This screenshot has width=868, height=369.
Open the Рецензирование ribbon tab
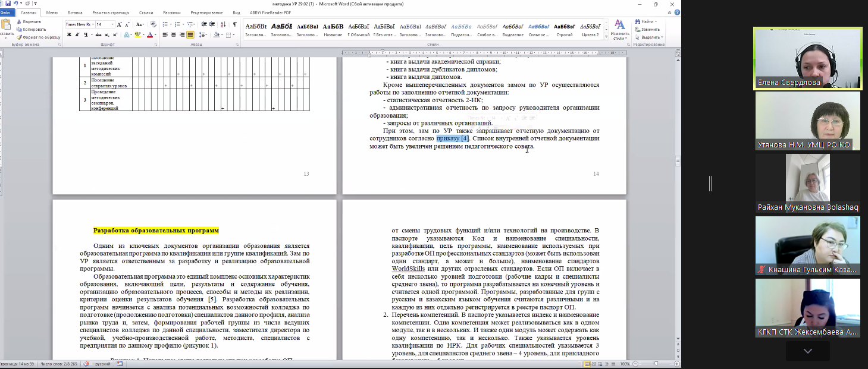click(207, 12)
